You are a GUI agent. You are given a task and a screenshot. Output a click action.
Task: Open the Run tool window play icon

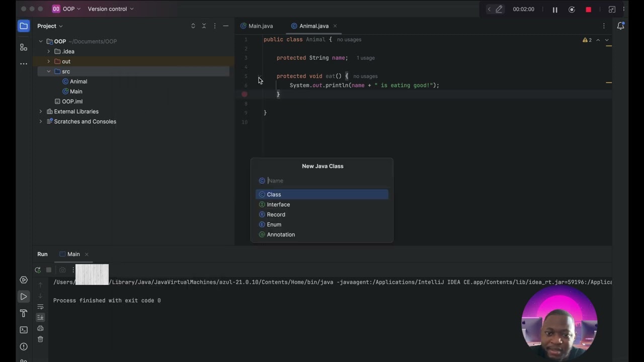tap(24, 297)
